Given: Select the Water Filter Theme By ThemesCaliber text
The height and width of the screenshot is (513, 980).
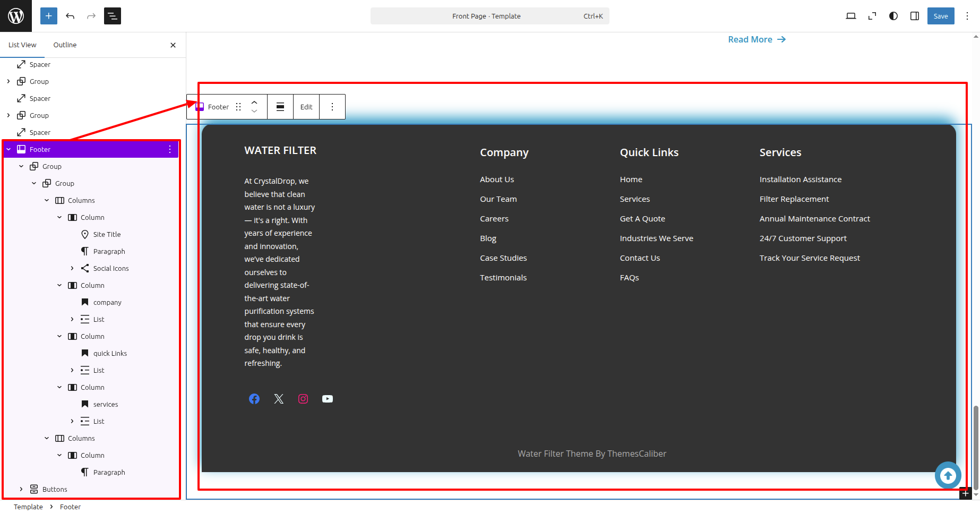Looking at the screenshot, I should [x=592, y=454].
